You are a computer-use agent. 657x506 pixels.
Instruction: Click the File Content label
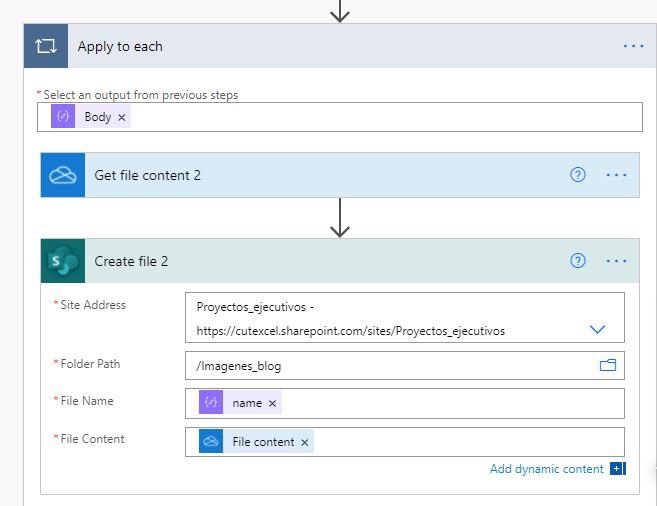(x=92, y=439)
